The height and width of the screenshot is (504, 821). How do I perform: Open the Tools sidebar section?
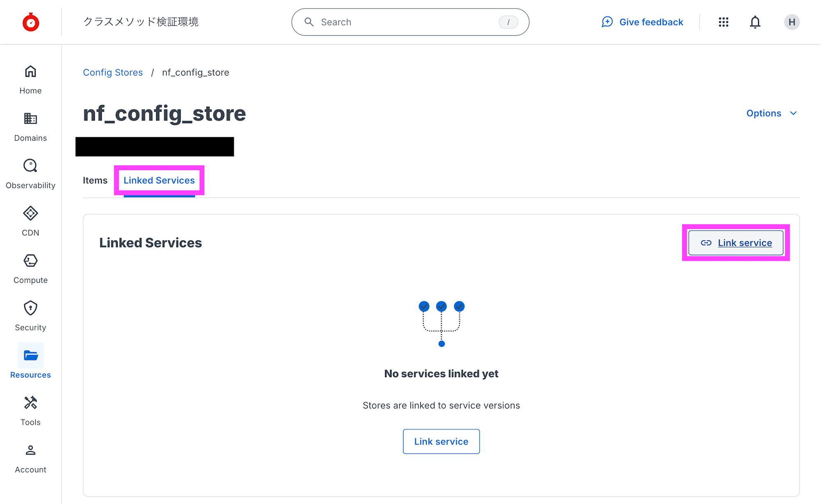point(30,410)
